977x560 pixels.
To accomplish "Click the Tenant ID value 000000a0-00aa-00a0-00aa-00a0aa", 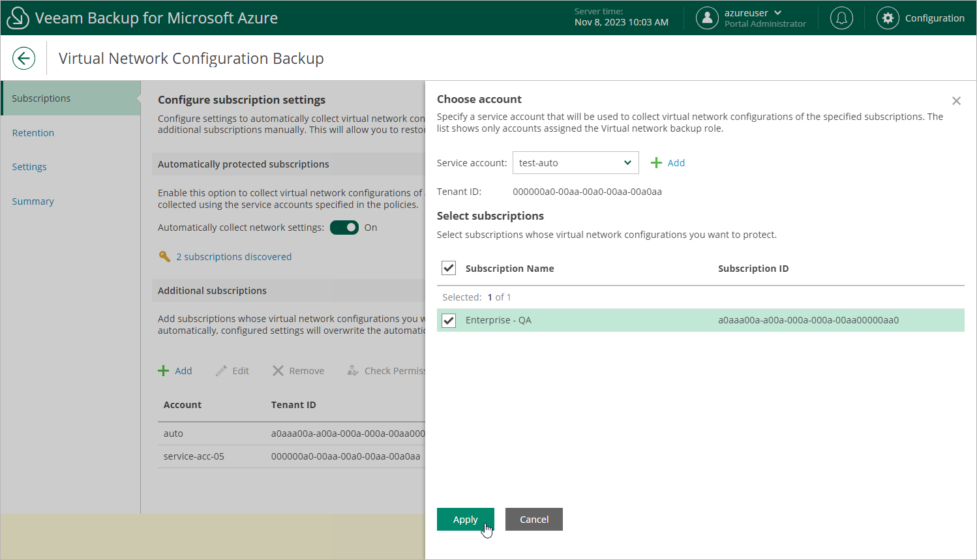I will coord(587,192).
